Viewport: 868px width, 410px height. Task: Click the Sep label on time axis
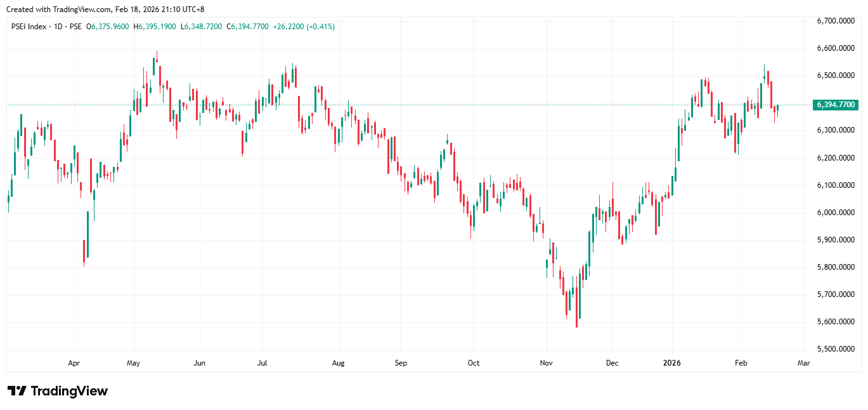coord(400,363)
